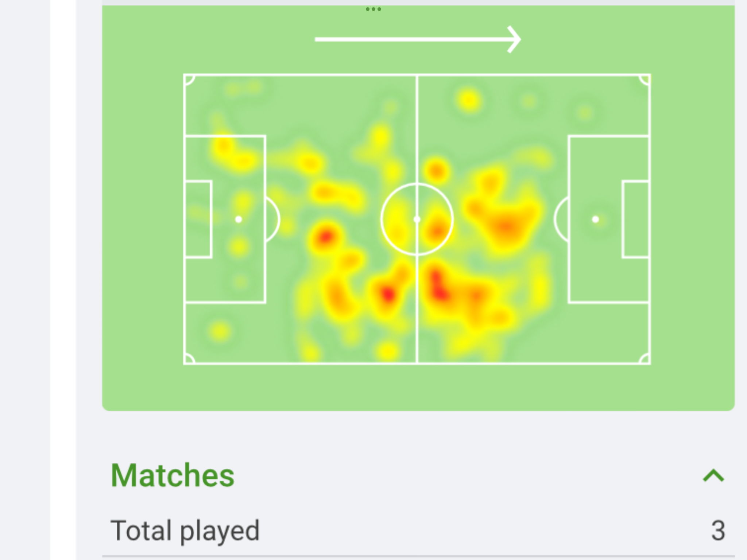Viewport: 747px width, 560px height.
Task: Click the bottom-left corner arc of pitch
Action: 190,358
